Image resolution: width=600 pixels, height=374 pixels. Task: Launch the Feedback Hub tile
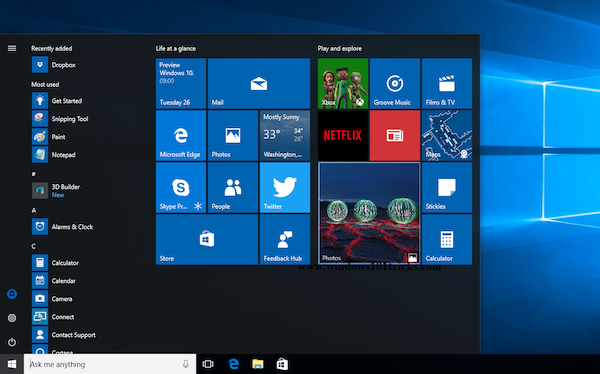(285, 240)
